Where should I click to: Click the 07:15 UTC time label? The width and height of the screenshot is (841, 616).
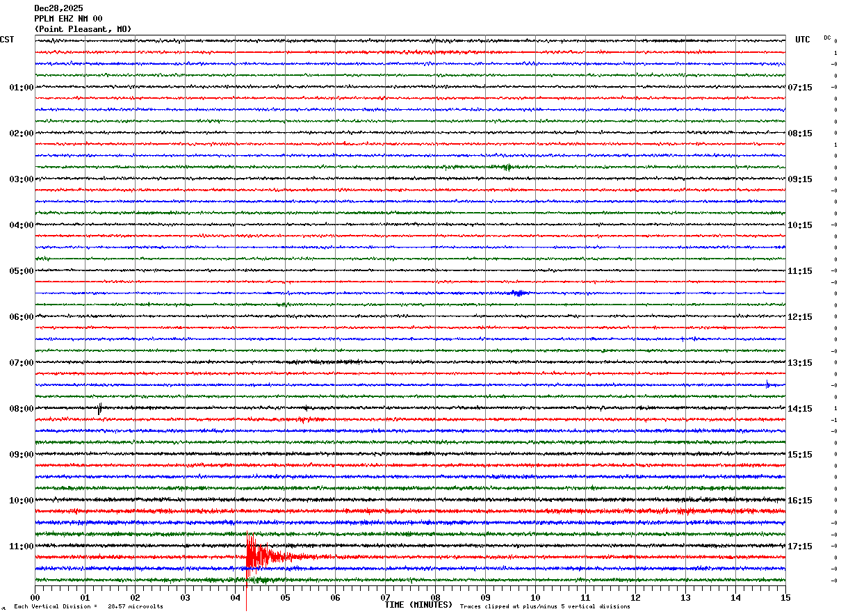[799, 88]
